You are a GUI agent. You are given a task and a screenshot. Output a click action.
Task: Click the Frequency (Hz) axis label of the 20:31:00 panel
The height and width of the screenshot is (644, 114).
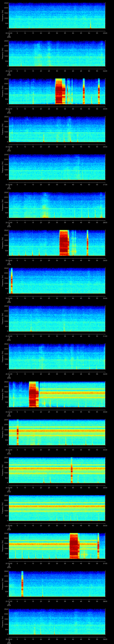pyautogui.click(x=3, y=357)
